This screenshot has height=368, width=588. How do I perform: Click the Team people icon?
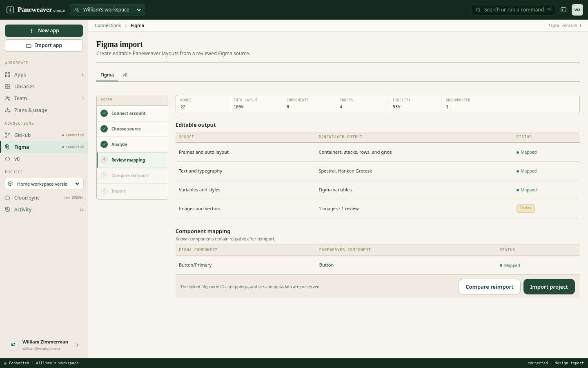point(7,99)
